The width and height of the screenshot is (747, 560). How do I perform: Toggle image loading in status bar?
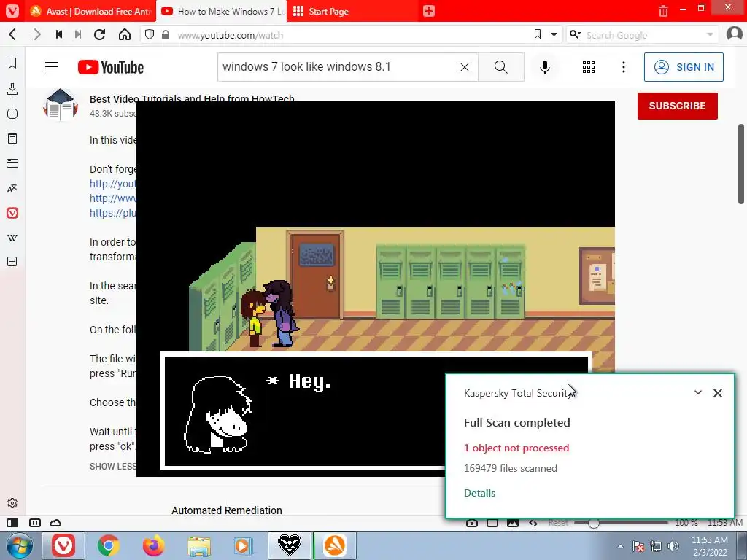[x=513, y=523]
